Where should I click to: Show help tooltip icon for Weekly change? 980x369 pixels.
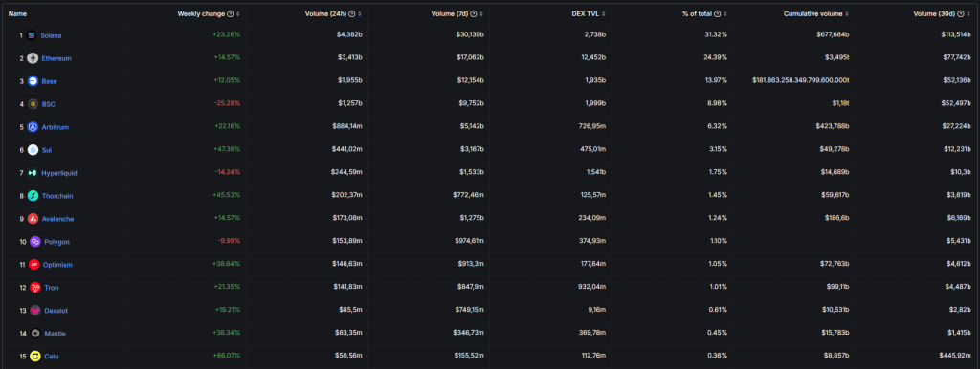231,13
